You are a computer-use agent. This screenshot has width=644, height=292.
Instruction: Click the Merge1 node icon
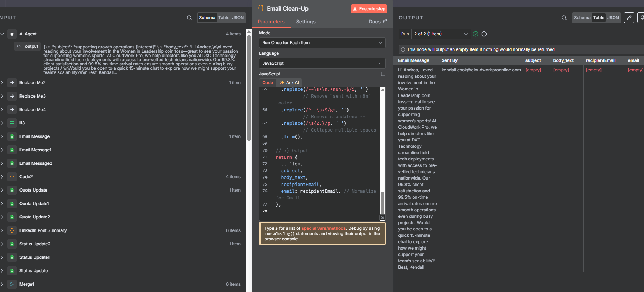point(12,284)
